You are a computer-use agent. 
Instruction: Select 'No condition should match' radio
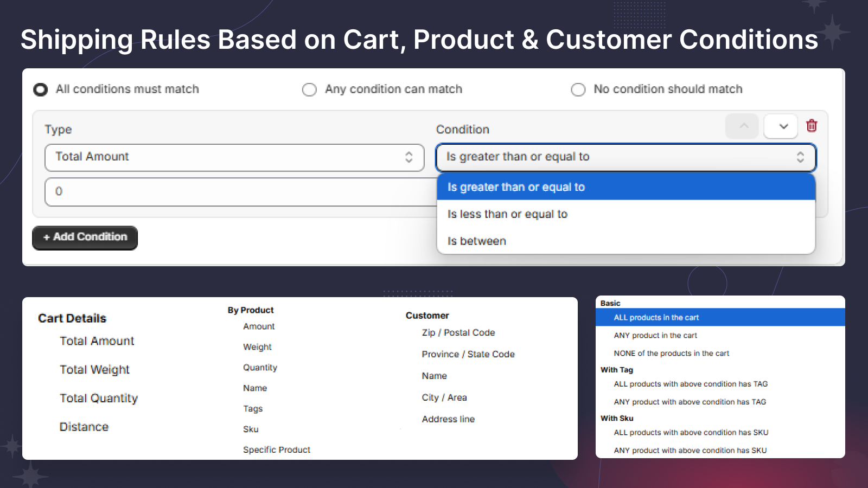[578, 89]
